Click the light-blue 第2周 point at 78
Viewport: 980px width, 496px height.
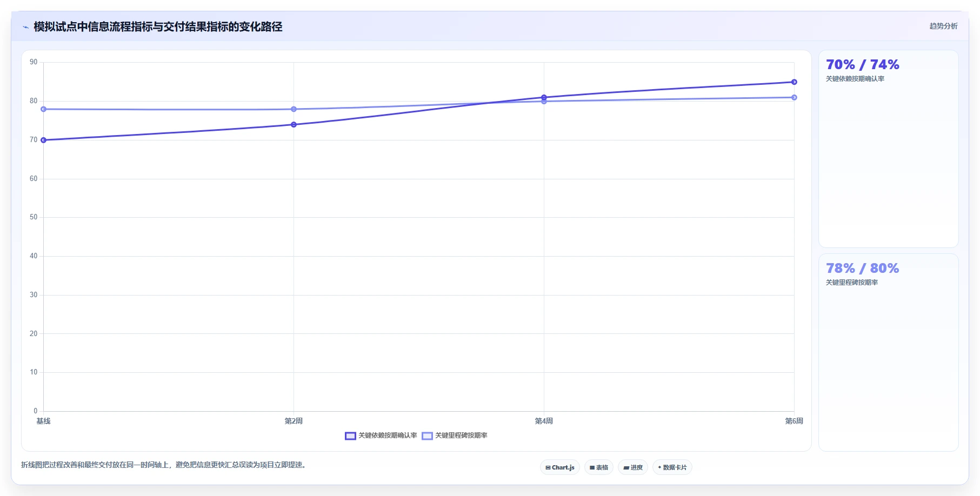[x=294, y=109]
